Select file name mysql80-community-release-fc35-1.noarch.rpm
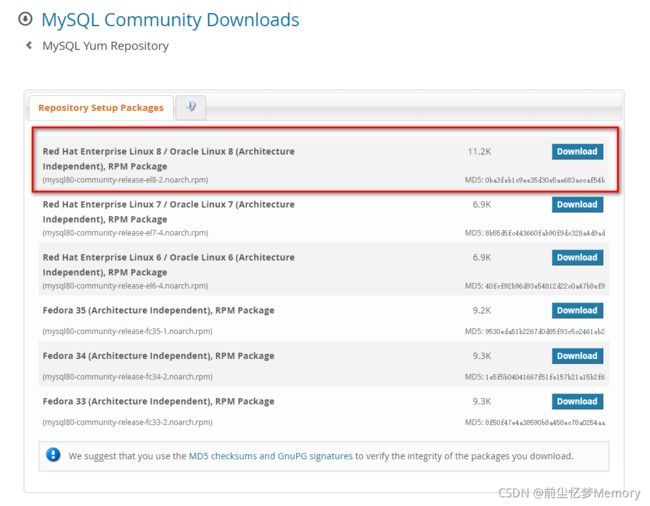Screen dimensions: 650x506 tap(127, 332)
